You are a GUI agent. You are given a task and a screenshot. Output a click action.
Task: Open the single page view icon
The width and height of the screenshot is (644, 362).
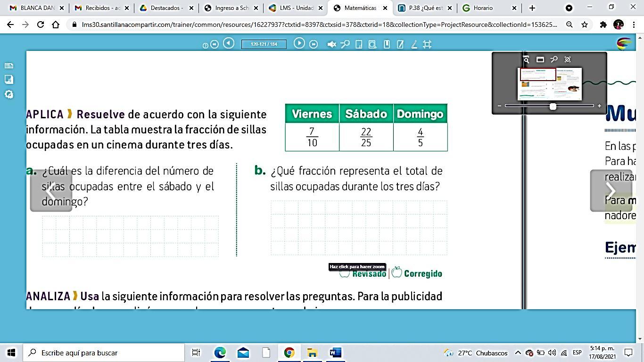click(x=359, y=44)
